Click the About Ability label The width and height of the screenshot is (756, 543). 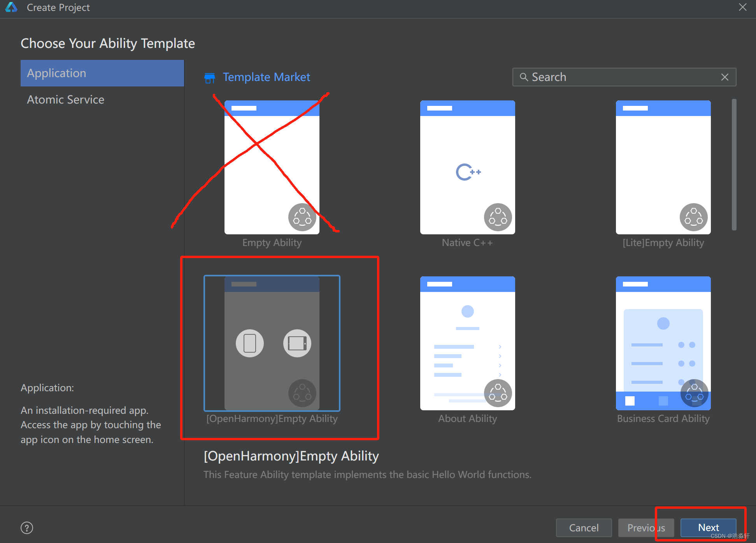tap(468, 419)
